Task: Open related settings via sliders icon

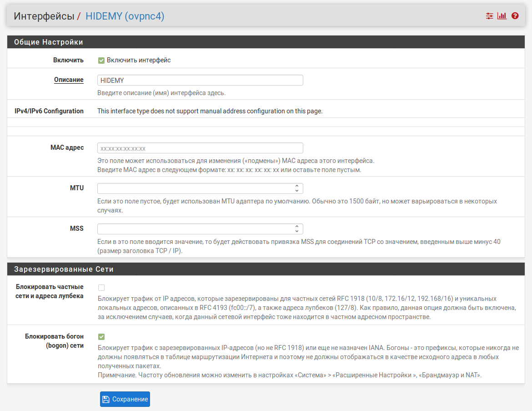Action: 489,16
